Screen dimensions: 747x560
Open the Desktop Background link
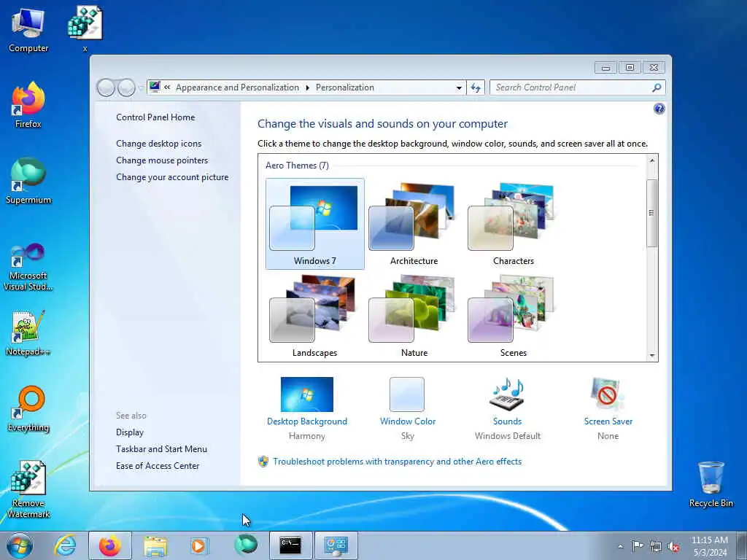point(307,421)
